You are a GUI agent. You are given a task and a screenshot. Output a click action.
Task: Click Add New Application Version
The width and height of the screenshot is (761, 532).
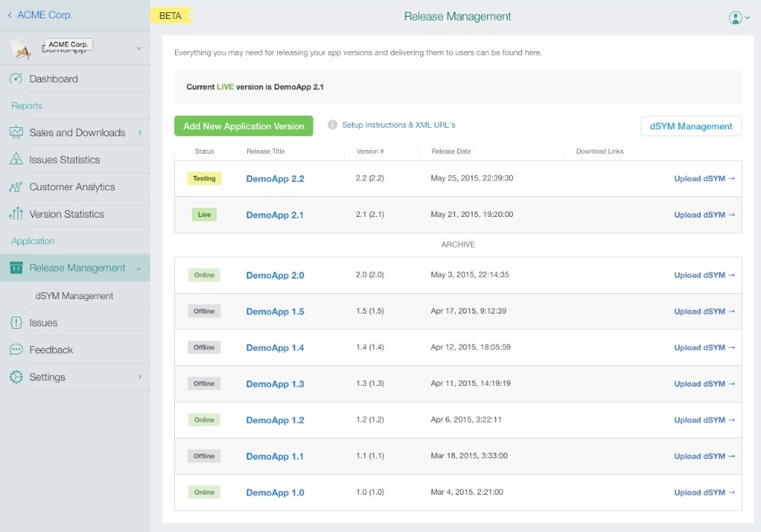click(x=243, y=126)
